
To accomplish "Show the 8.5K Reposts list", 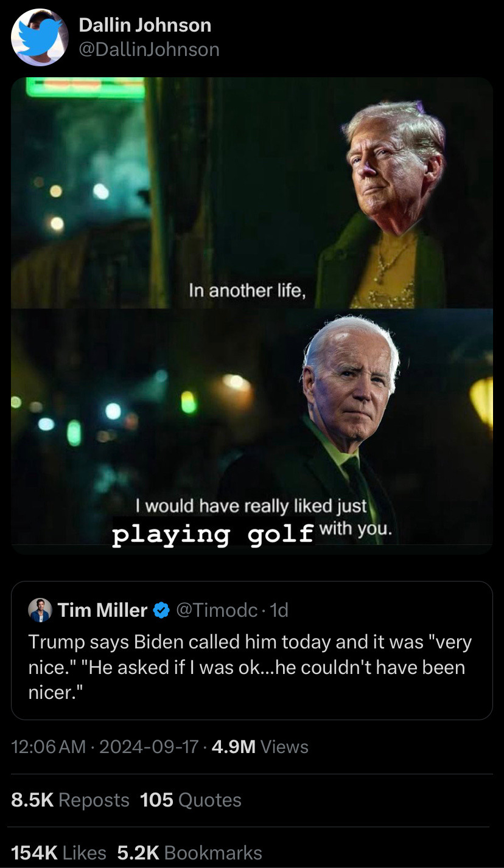I will coord(71,800).
